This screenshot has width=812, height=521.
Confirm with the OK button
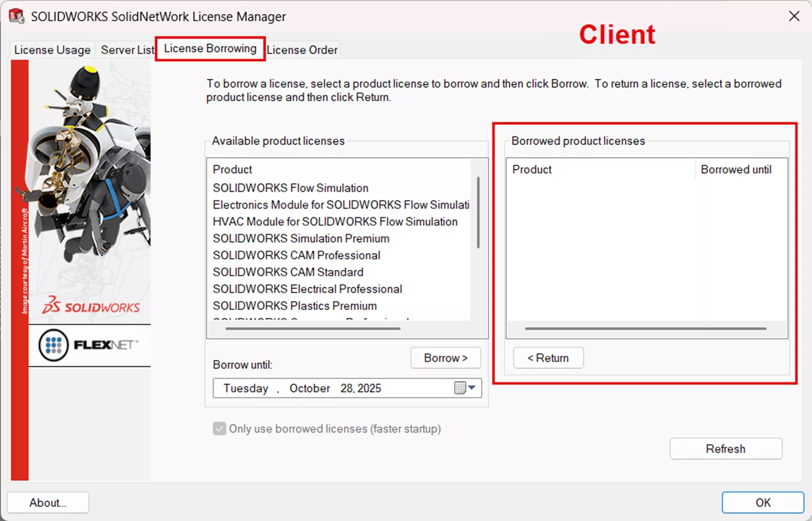click(762, 502)
